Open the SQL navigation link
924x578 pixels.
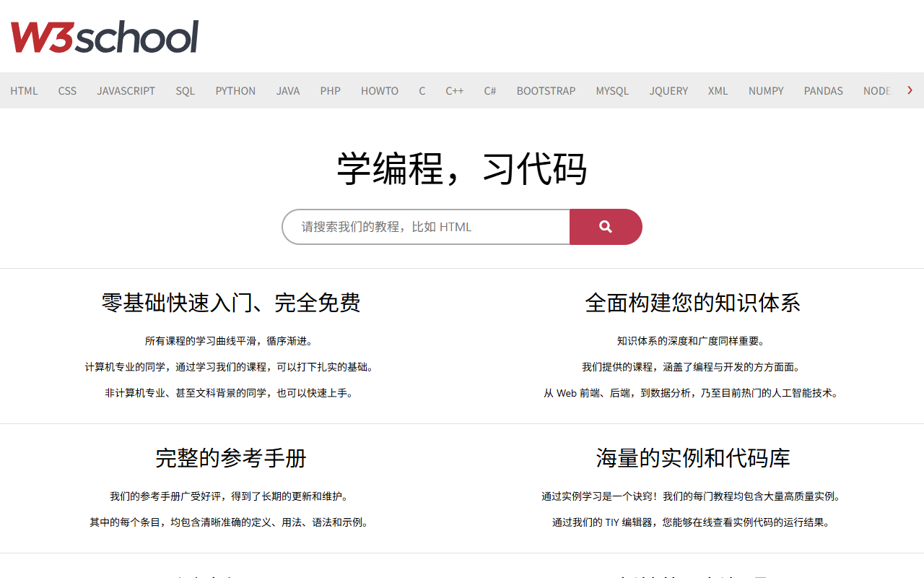click(186, 91)
